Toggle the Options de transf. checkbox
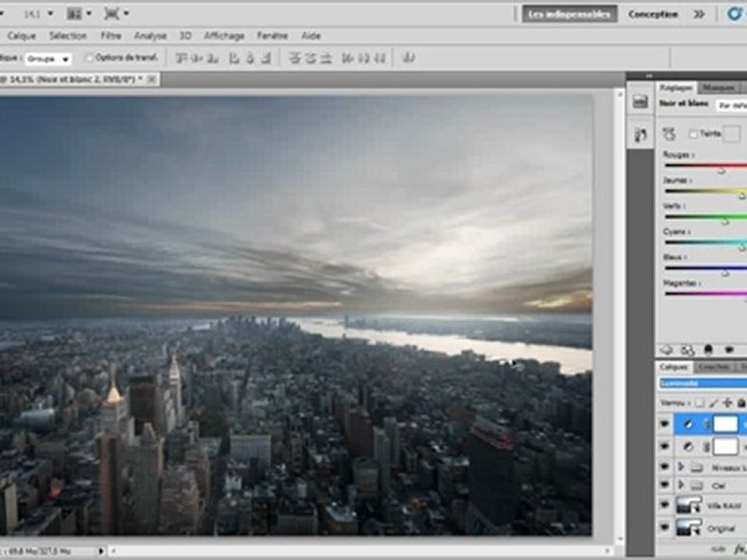747x560 pixels. (x=89, y=58)
